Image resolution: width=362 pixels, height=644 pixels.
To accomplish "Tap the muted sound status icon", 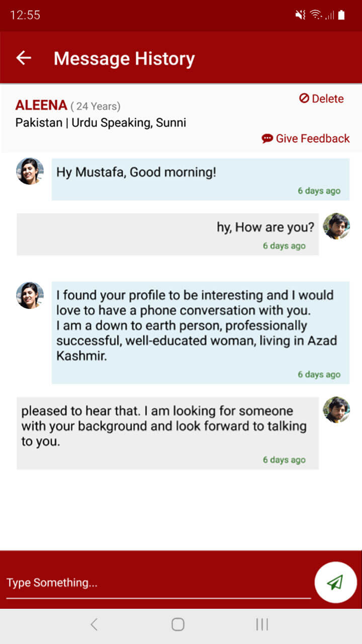I will [x=300, y=15].
